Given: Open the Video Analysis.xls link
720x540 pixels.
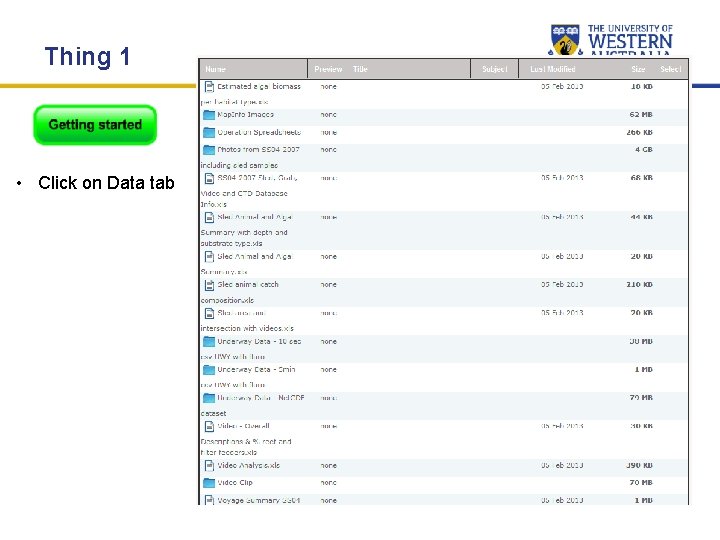Looking at the screenshot, I should tap(248, 465).
